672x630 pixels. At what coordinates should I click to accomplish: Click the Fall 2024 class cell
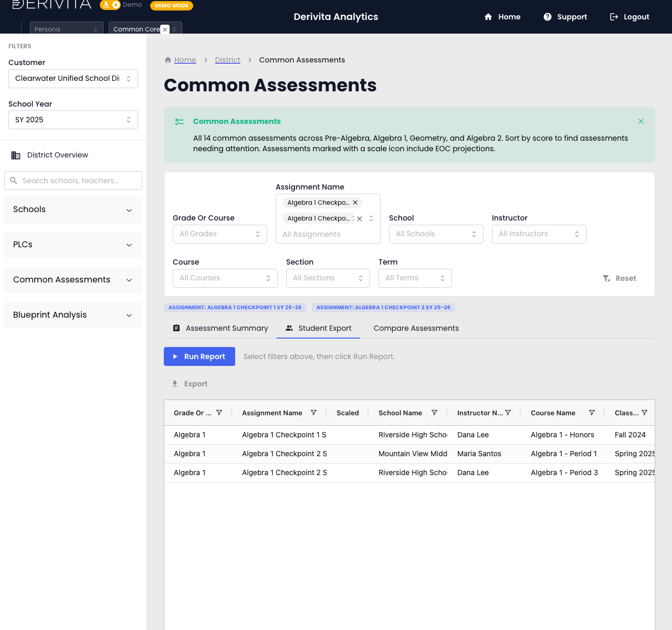coord(630,435)
